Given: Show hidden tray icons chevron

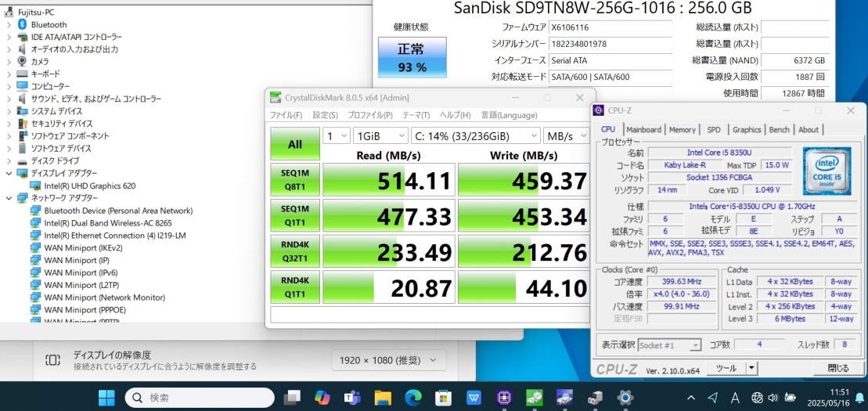Looking at the screenshot, I should click(691, 397).
